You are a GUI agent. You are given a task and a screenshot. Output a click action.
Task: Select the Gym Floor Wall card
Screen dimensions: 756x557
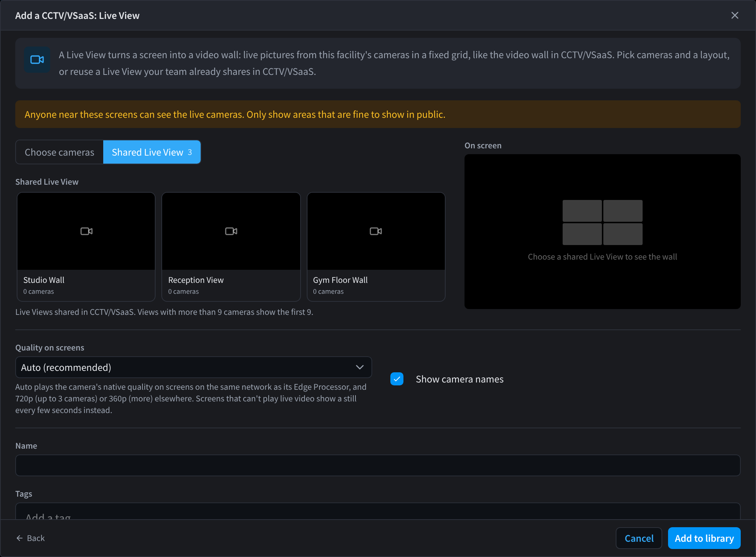click(376, 247)
